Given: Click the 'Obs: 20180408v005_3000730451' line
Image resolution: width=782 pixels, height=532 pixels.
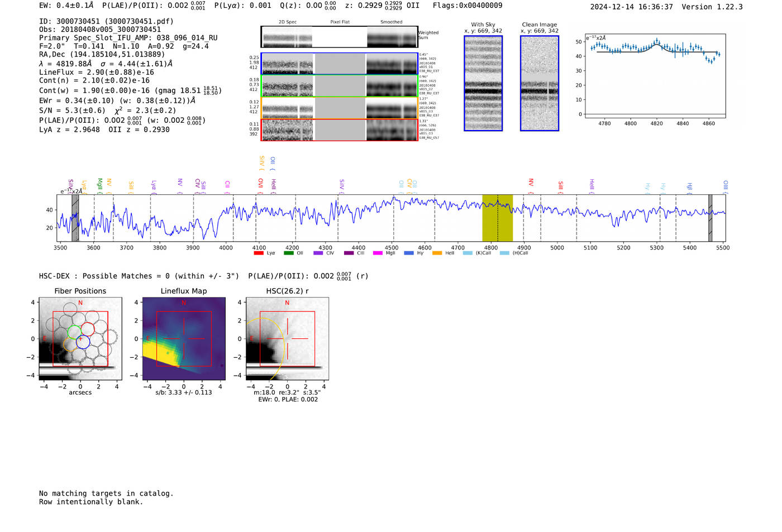Looking at the screenshot, I should pyautogui.click(x=100, y=30).
